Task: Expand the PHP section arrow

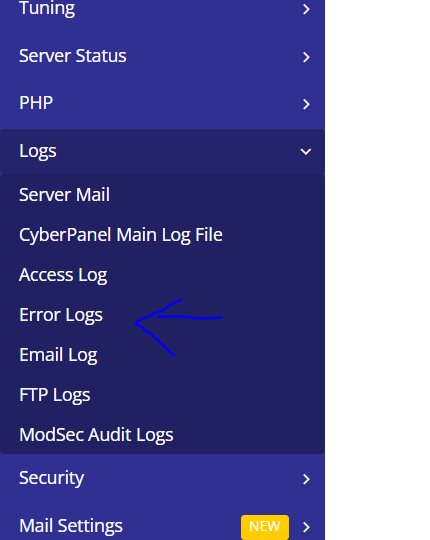Action: (x=306, y=104)
